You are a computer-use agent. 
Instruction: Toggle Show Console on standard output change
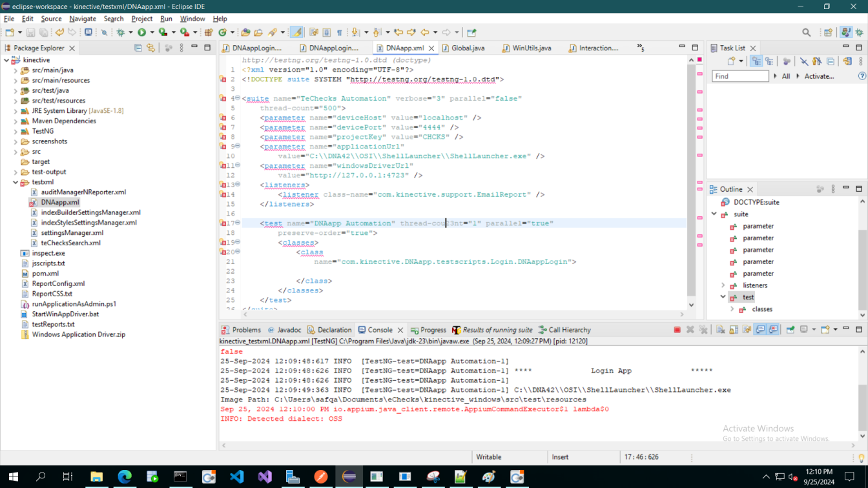point(760,330)
